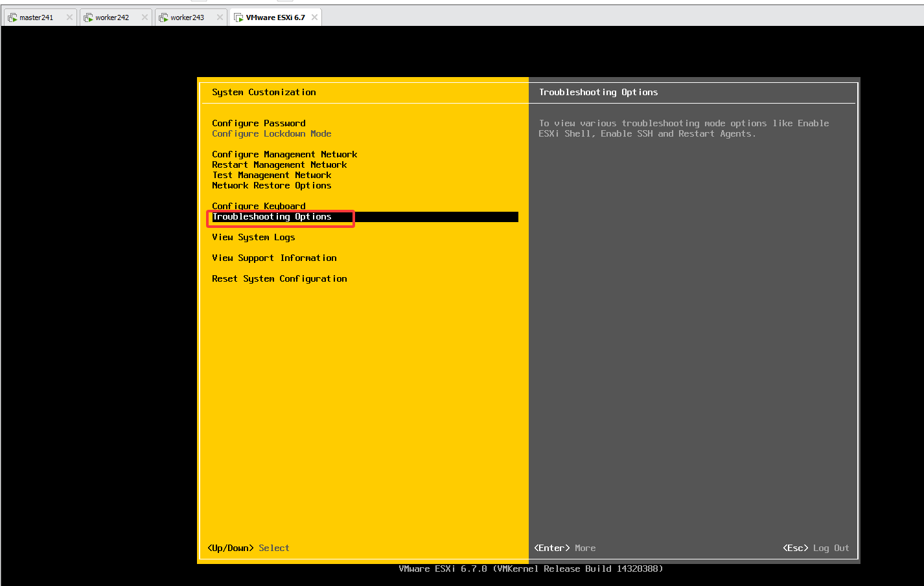Click the <Enter> More hint
This screenshot has width=924, height=586.
tap(564, 548)
